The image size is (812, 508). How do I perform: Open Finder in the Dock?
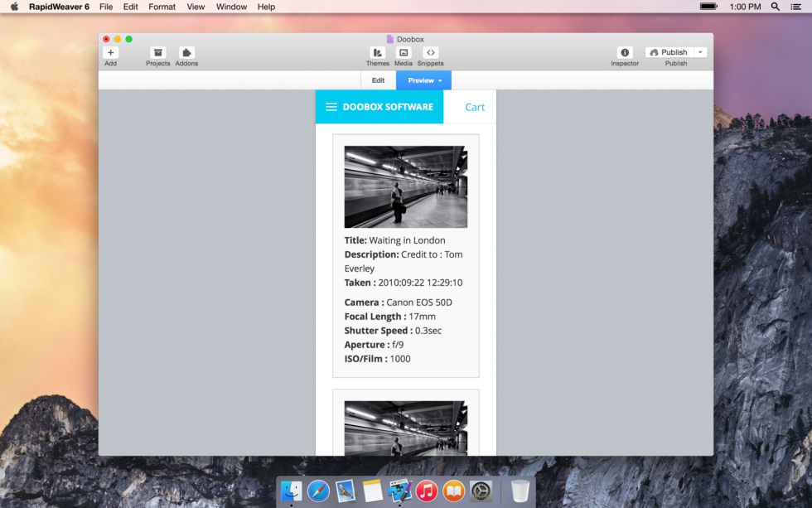point(291,491)
